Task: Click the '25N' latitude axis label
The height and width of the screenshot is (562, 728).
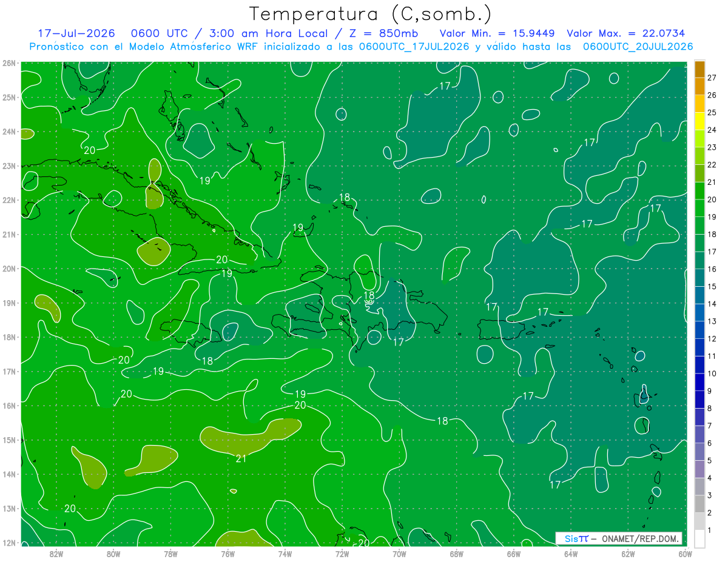Action: (x=9, y=97)
